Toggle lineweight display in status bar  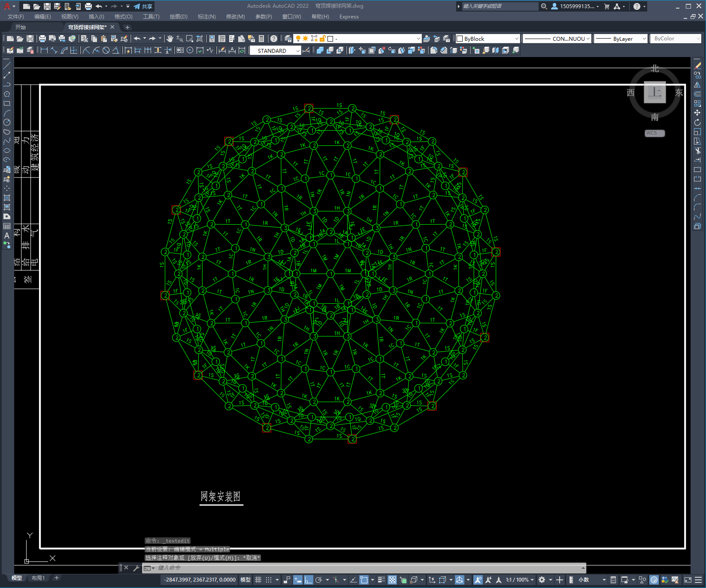381,580
